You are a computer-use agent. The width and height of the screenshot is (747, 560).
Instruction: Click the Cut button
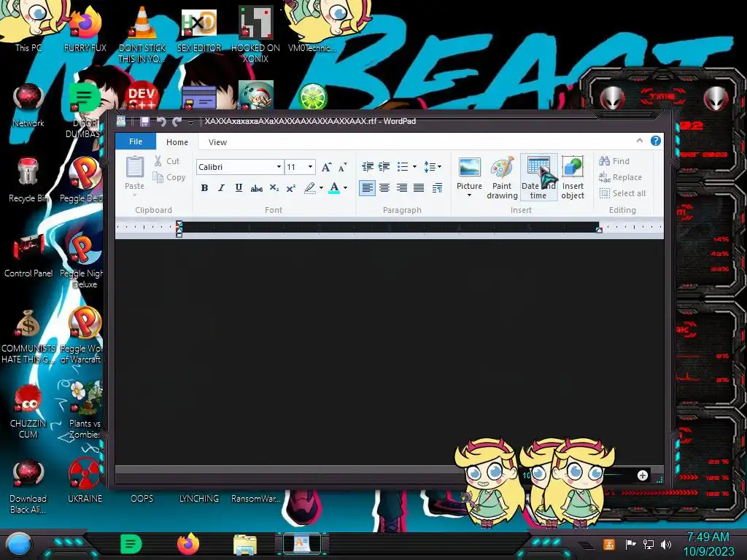pos(167,161)
